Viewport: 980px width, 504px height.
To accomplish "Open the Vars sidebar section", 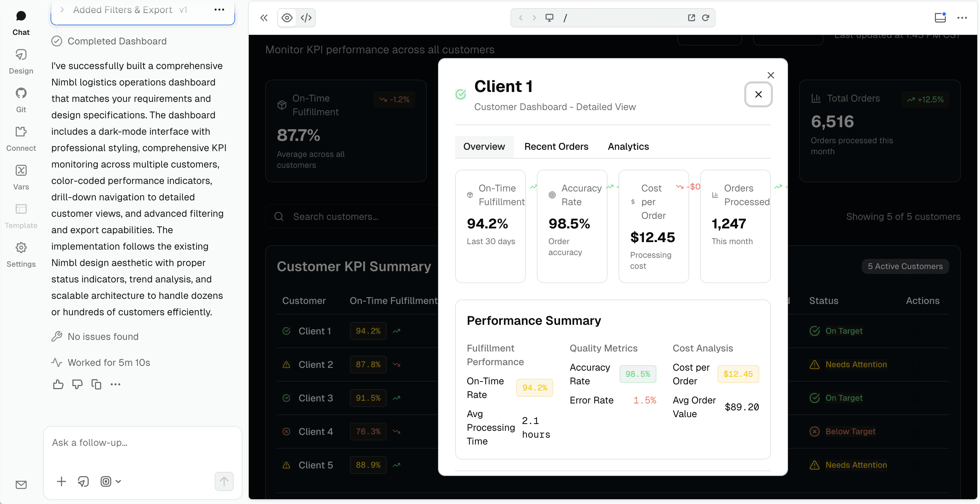I will click(x=21, y=177).
